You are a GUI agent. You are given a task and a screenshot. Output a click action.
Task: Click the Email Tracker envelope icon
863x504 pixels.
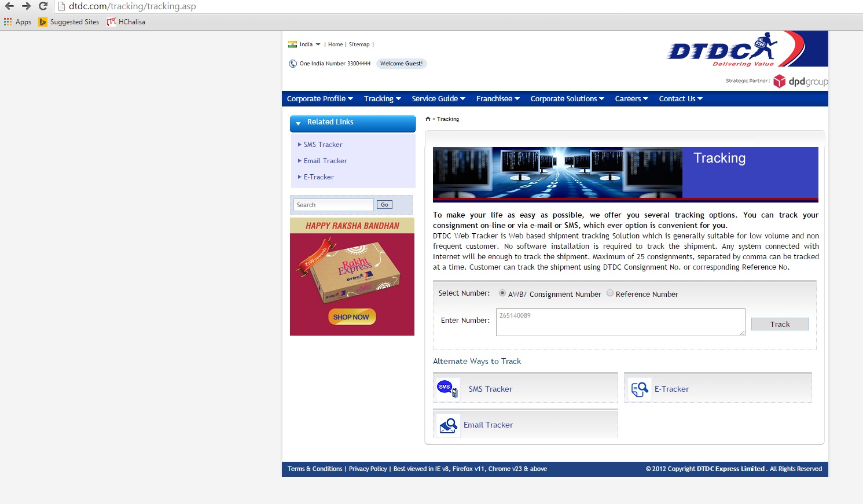tap(448, 425)
